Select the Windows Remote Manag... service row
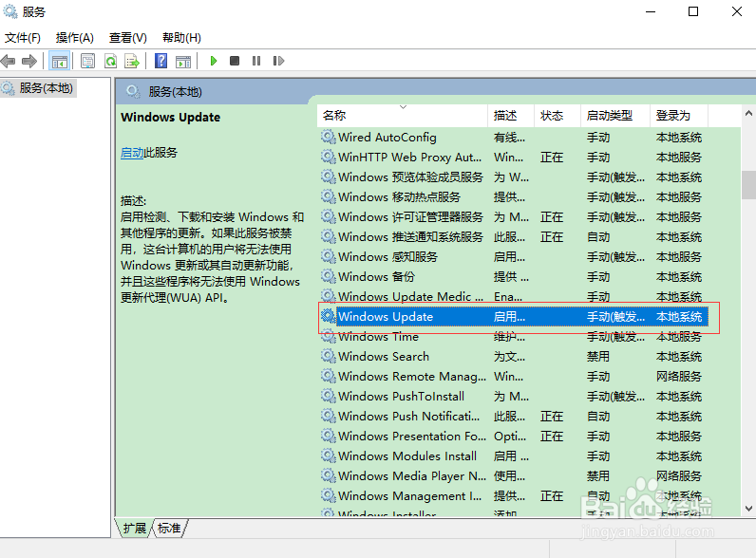The width and height of the screenshot is (756, 558). tap(513, 377)
